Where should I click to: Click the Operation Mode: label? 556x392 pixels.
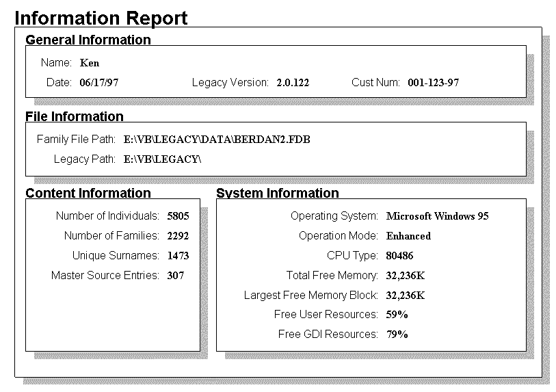(339, 235)
